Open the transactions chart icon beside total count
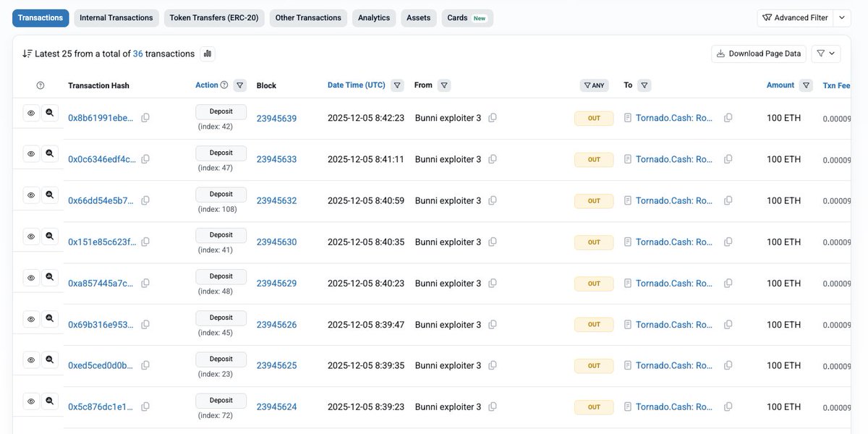868x434 pixels. point(208,54)
